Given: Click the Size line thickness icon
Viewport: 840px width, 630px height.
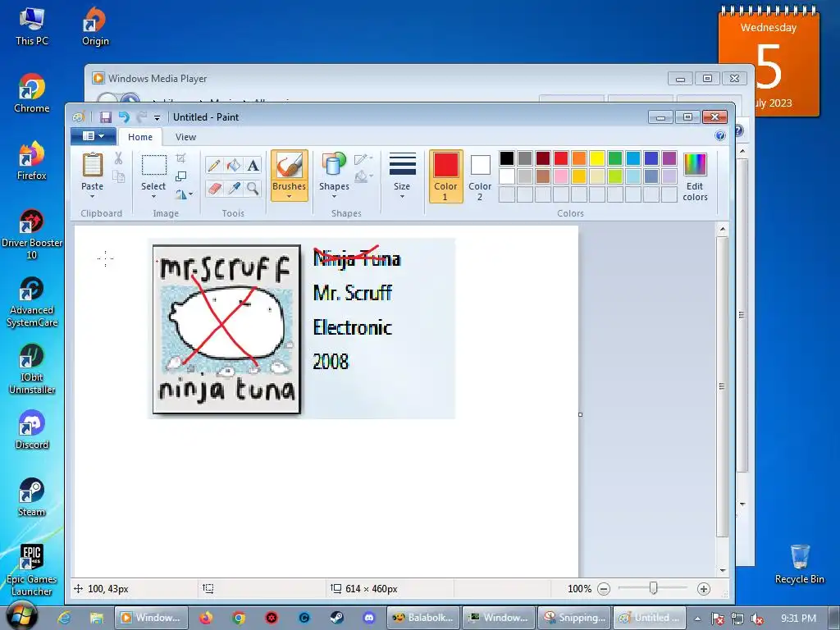Looking at the screenshot, I should click(x=402, y=164).
